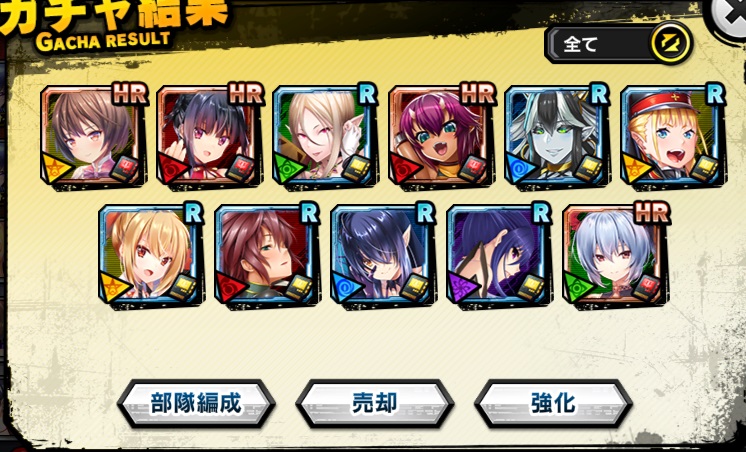Image resolution: width=746 pixels, height=452 pixels.
Task: Open the purple-haired horned HR card
Action: pyautogui.click(x=442, y=137)
